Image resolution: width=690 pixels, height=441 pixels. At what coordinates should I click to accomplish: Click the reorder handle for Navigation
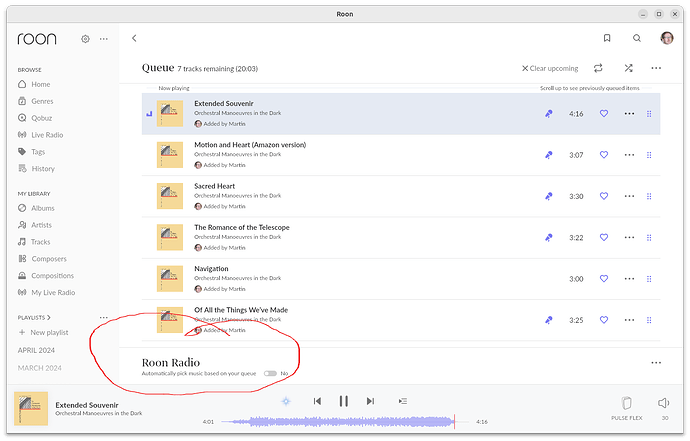pos(649,279)
